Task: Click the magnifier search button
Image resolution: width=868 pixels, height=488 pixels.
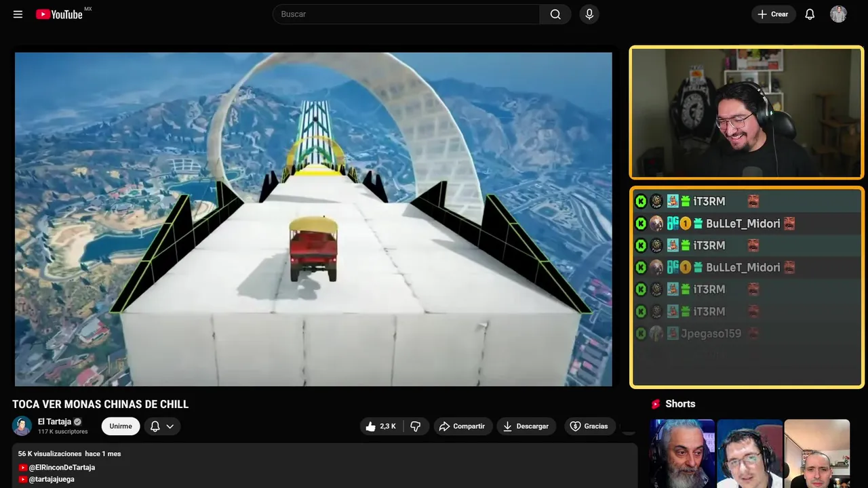Action: (x=555, y=14)
